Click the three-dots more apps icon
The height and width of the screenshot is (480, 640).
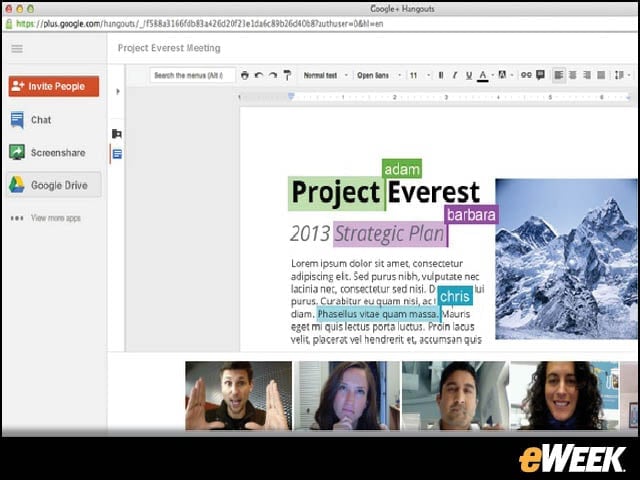(x=17, y=218)
